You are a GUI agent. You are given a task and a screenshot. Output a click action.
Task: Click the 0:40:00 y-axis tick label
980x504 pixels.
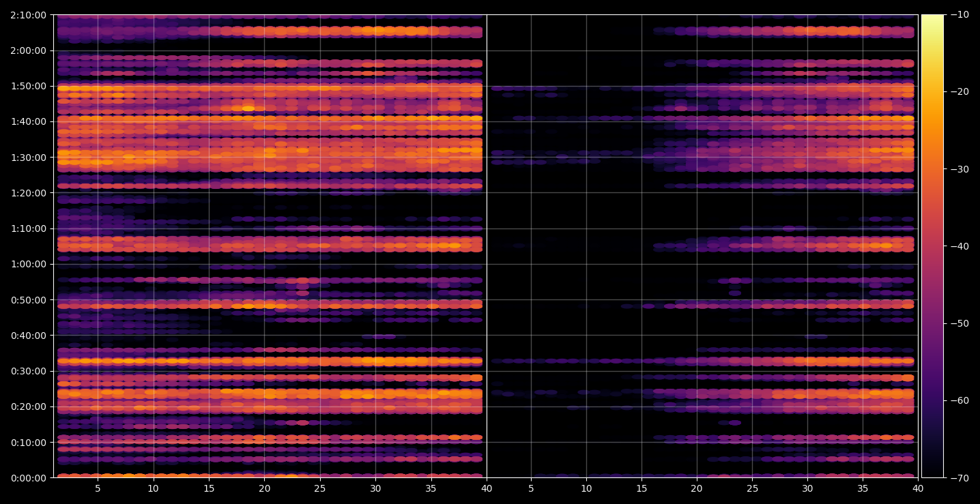[x=28, y=335]
